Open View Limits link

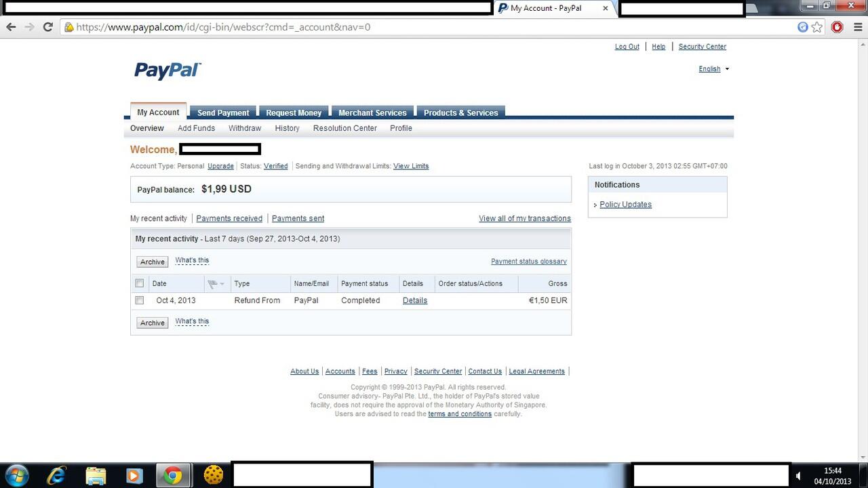411,166
